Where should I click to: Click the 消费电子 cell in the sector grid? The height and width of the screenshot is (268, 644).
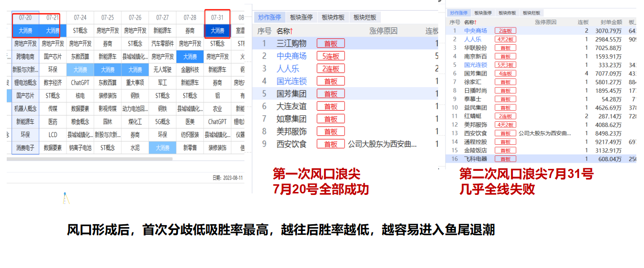click(26, 148)
